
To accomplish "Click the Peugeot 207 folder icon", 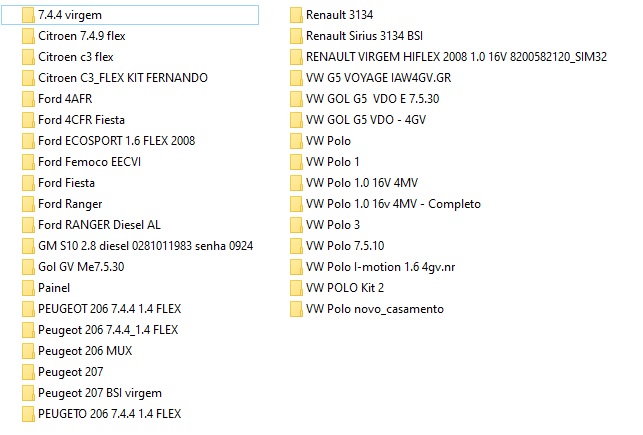I will [x=26, y=372].
